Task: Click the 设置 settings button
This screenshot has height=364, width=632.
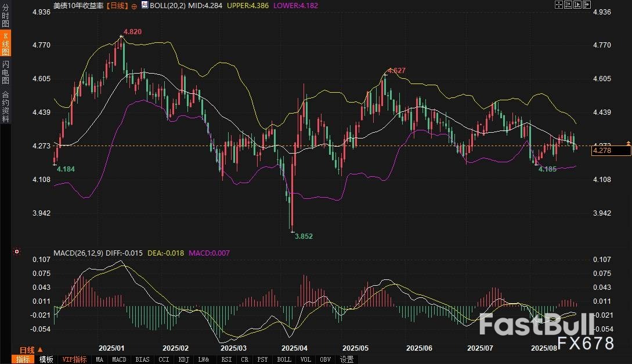Action: 347,359
